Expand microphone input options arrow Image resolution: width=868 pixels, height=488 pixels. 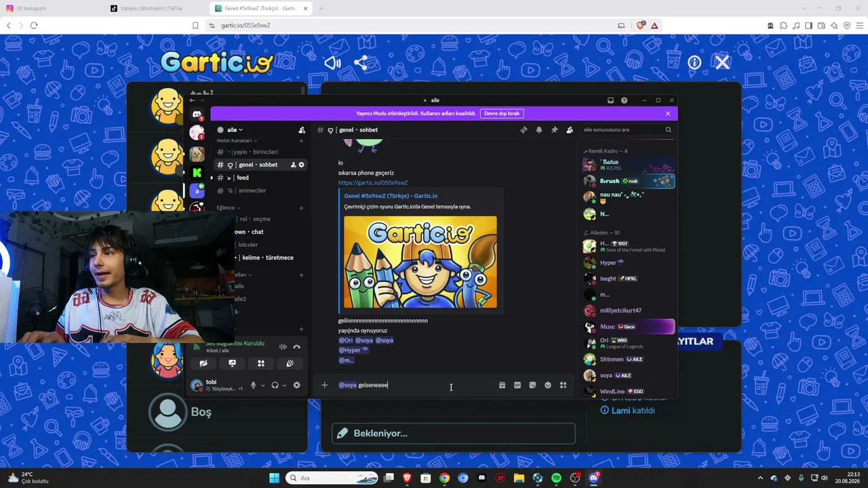[262, 385]
